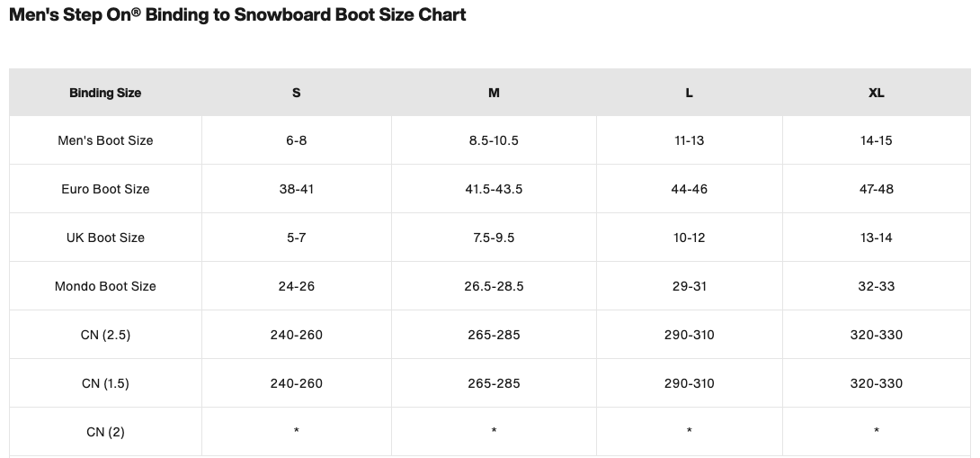Select the CN (2.5) row label

105,335
